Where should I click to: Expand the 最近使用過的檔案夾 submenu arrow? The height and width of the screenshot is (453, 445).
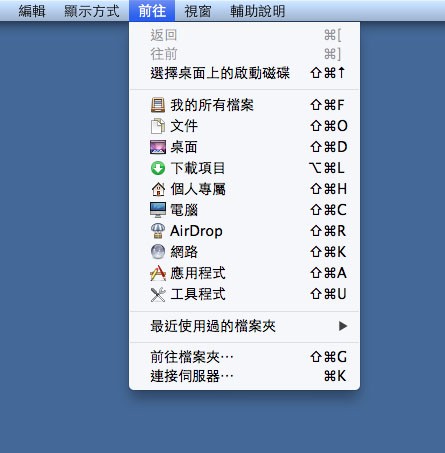point(343,326)
